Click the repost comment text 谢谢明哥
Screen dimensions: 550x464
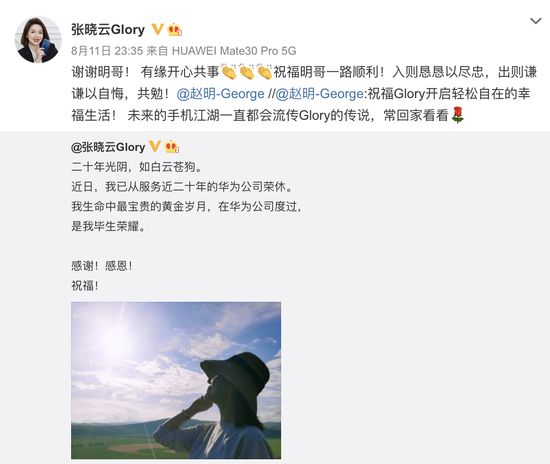pyautogui.click(x=101, y=72)
